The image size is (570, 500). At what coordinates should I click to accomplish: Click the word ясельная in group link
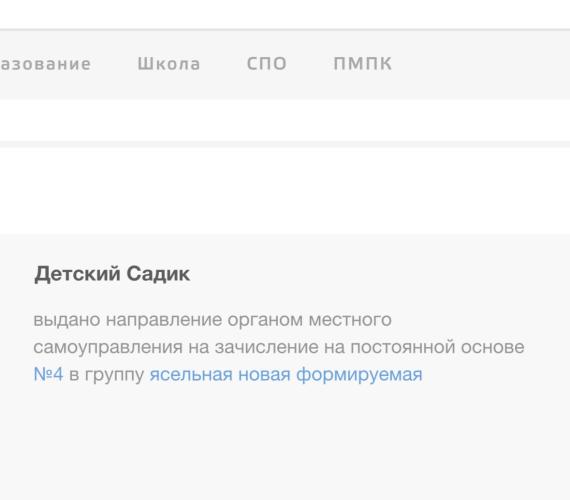coord(191,375)
